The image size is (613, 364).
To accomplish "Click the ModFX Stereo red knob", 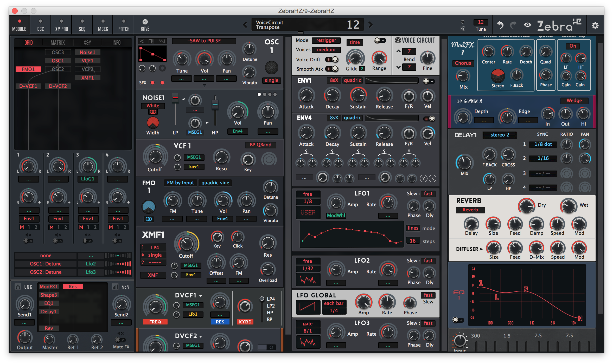I will coord(497,76).
